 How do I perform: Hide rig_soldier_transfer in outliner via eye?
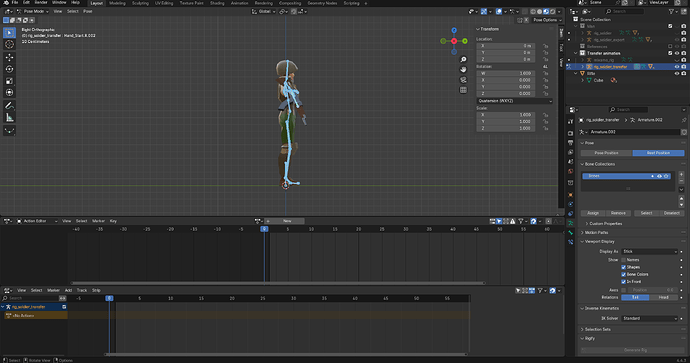click(x=677, y=67)
